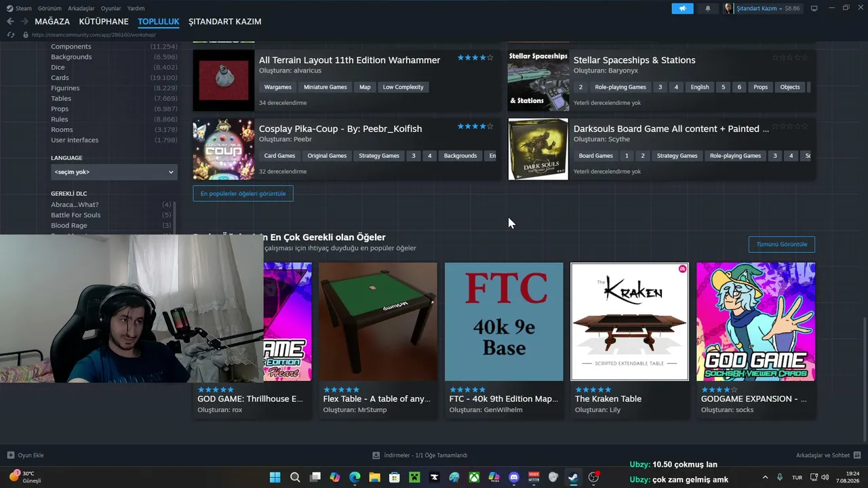Open the Windows Start menu
Viewport: 868px width, 488px height.
(x=275, y=477)
